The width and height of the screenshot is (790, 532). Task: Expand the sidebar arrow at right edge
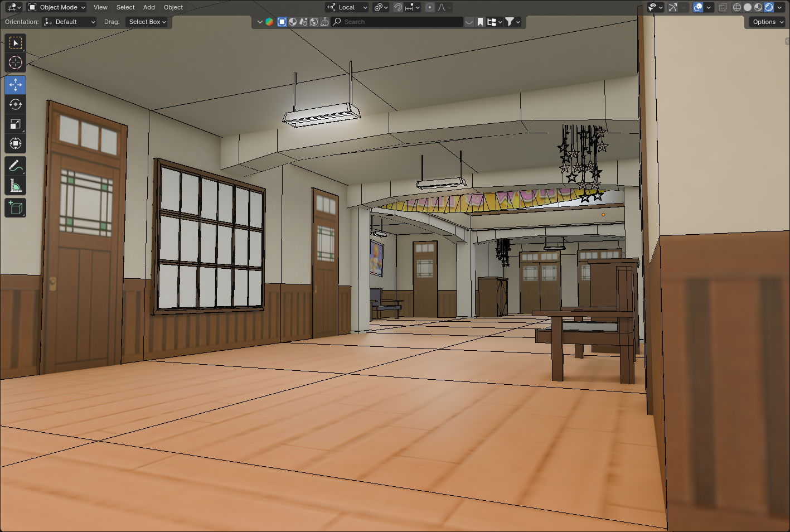point(787,41)
